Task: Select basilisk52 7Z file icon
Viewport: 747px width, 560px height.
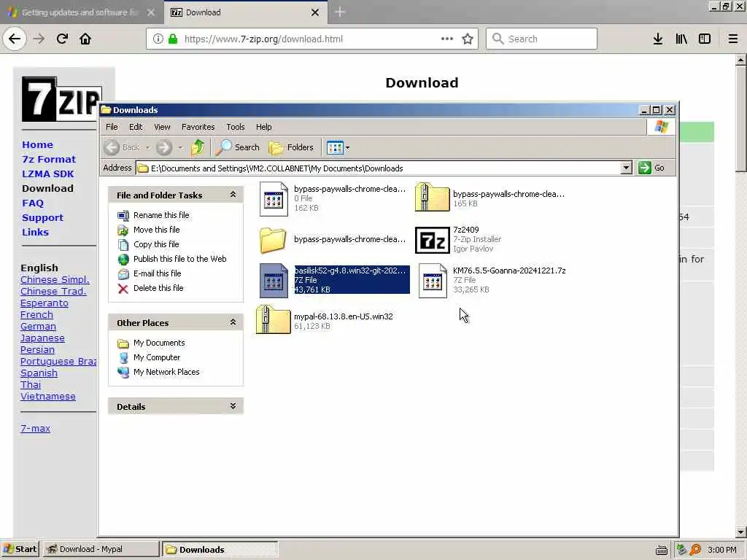Action: pyautogui.click(x=274, y=281)
